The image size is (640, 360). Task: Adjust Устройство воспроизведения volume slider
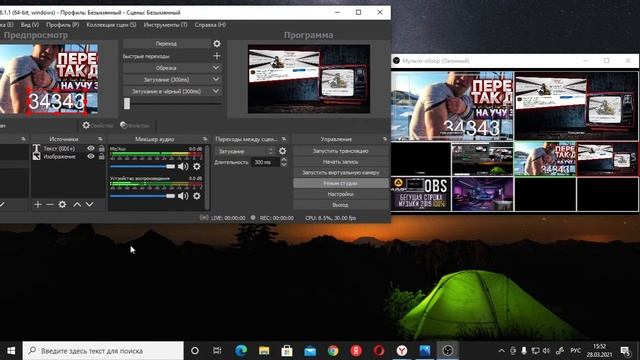pos(142,196)
